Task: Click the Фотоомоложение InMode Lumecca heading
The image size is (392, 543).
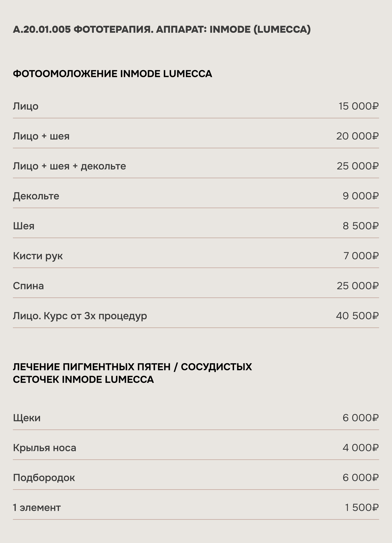Action: (112, 73)
